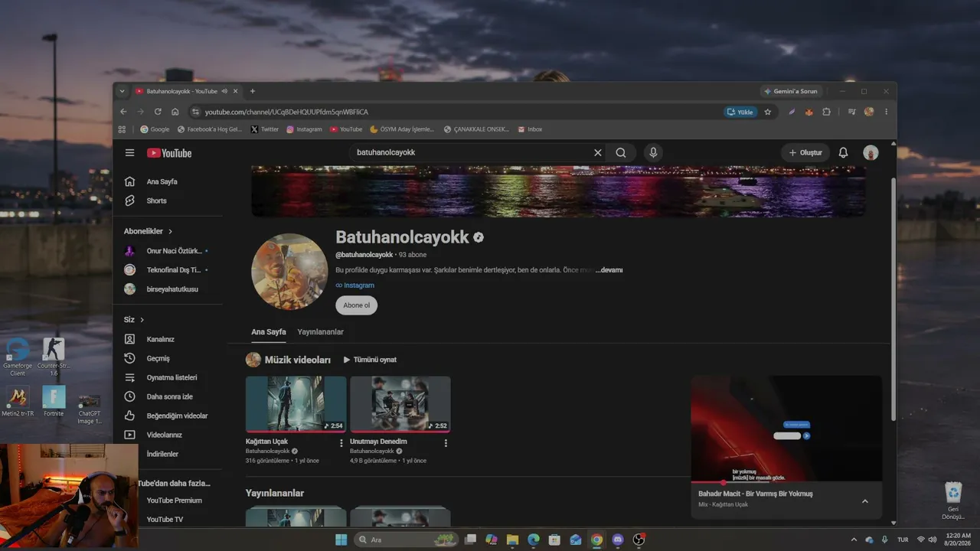This screenshot has width=980, height=551.
Task: Expand the miniplayer with the up chevron
Action: click(865, 501)
